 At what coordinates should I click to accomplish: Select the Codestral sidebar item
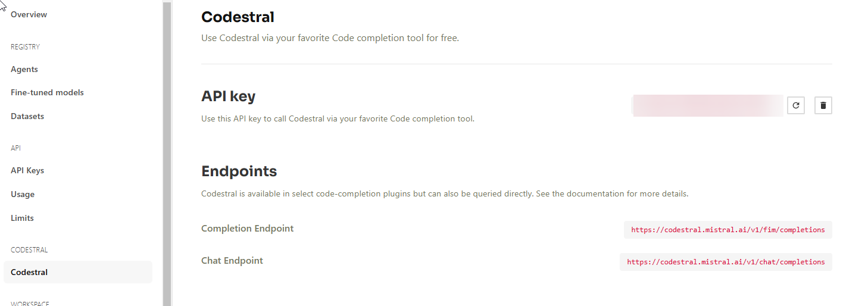(x=78, y=272)
